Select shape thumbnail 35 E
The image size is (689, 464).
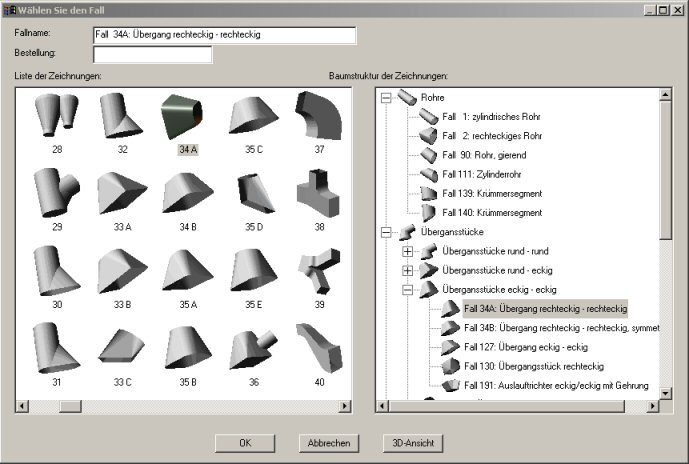click(x=254, y=270)
